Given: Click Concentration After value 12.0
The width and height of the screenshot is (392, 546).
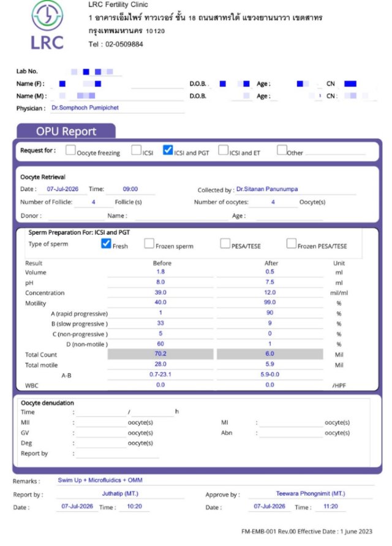Looking at the screenshot, I should (x=269, y=292).
